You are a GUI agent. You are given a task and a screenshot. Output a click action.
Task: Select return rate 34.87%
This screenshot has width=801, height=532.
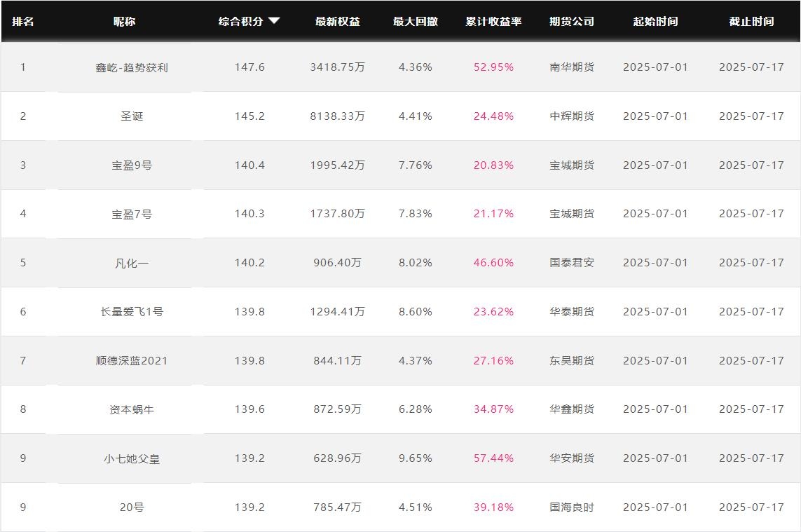pyautogui.click(x=493, y=409)
